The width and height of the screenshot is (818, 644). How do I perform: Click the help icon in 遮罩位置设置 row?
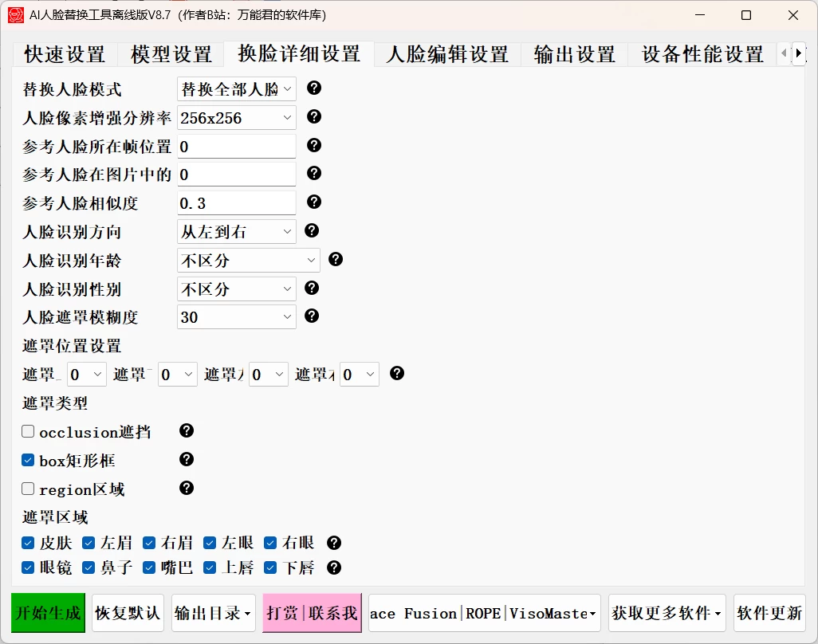396,374
